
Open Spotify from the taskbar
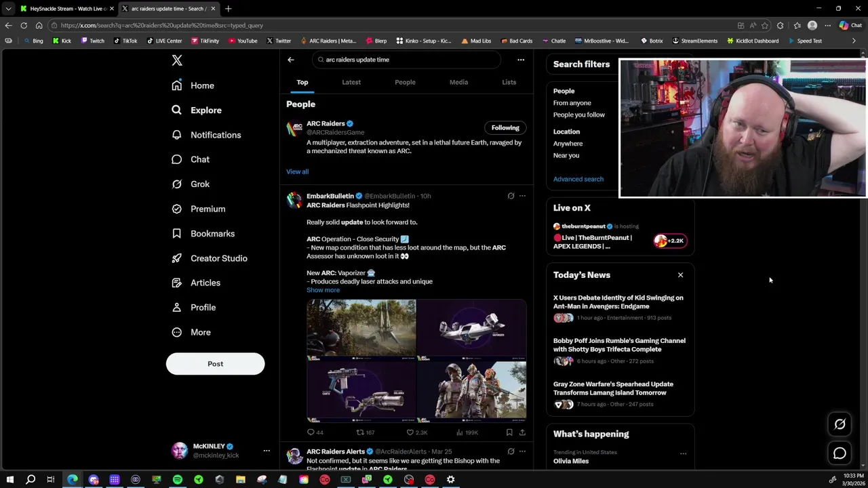pos(178,479)
